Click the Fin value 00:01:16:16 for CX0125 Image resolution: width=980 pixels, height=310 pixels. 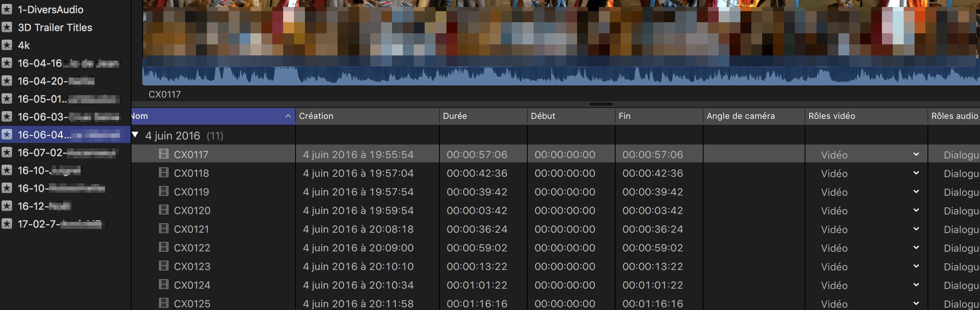click(x=653, y=304)
